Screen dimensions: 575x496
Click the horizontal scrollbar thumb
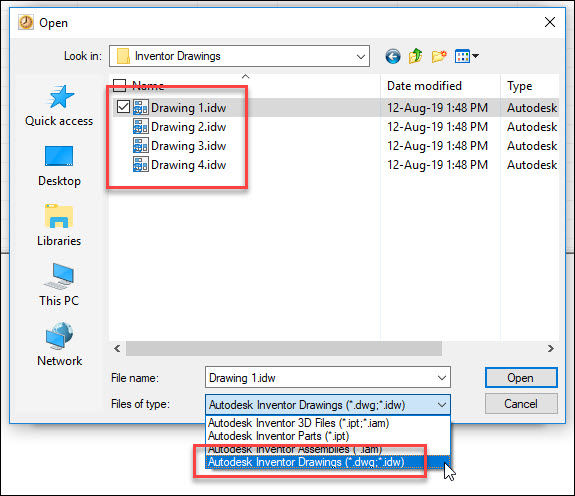[x=284, y=348]
